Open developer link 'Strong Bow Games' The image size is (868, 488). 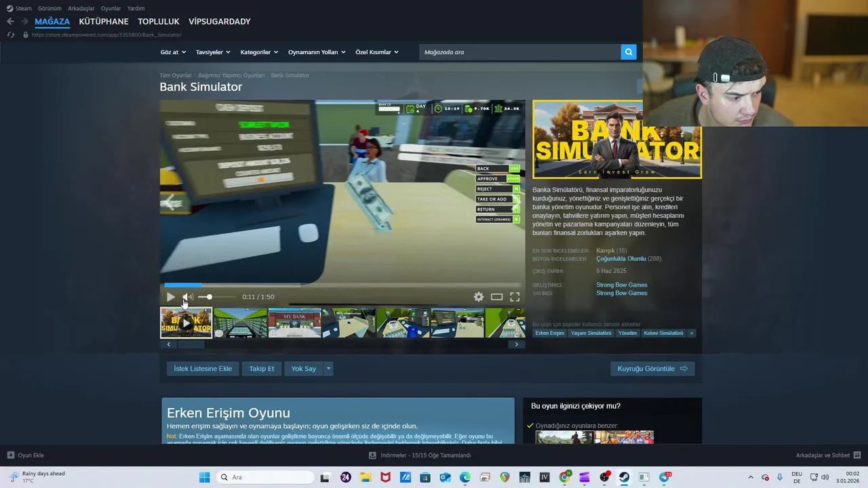[x=622, y=285]
